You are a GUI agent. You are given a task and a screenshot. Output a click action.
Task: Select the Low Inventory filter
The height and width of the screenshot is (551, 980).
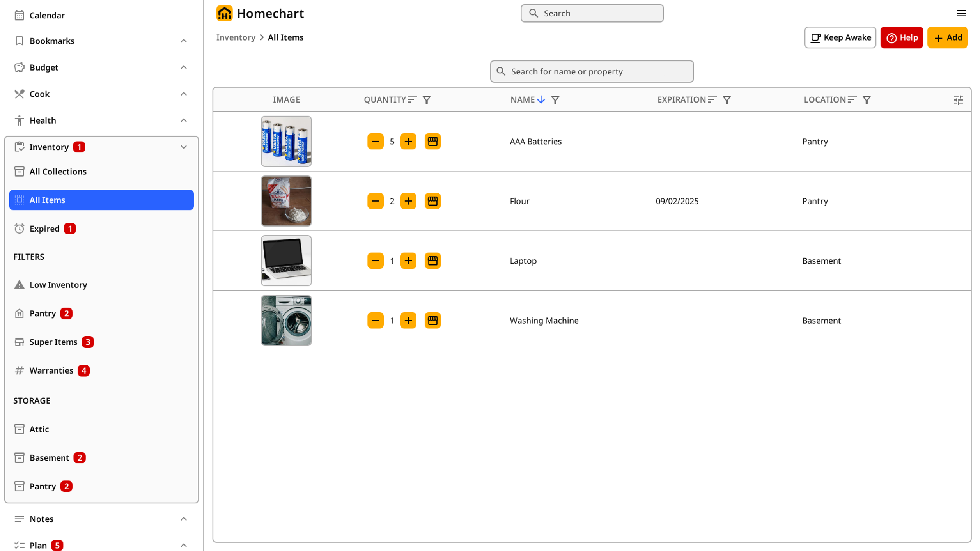(x=58, y=285)
